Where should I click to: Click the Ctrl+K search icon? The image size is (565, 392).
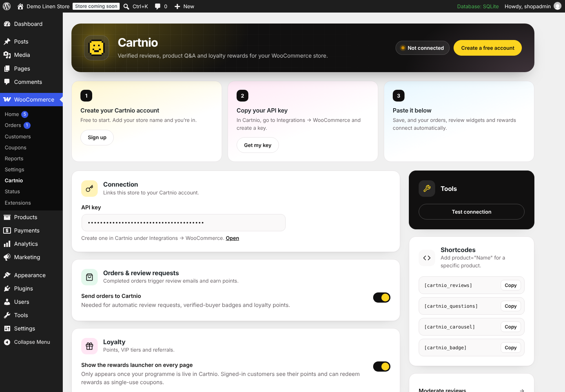(x=126, y=6)
